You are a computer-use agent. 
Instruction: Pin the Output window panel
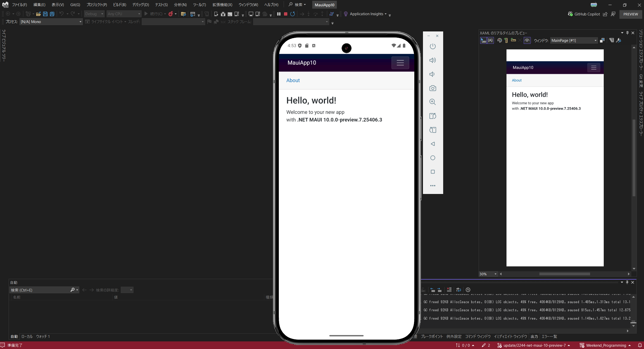pos(627,282)
